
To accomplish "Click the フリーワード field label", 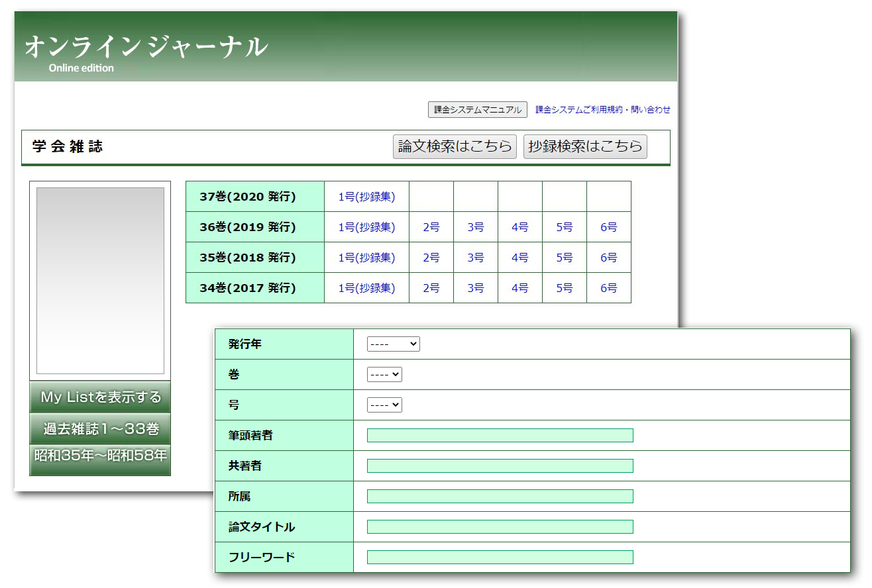I will coord(262,558).
